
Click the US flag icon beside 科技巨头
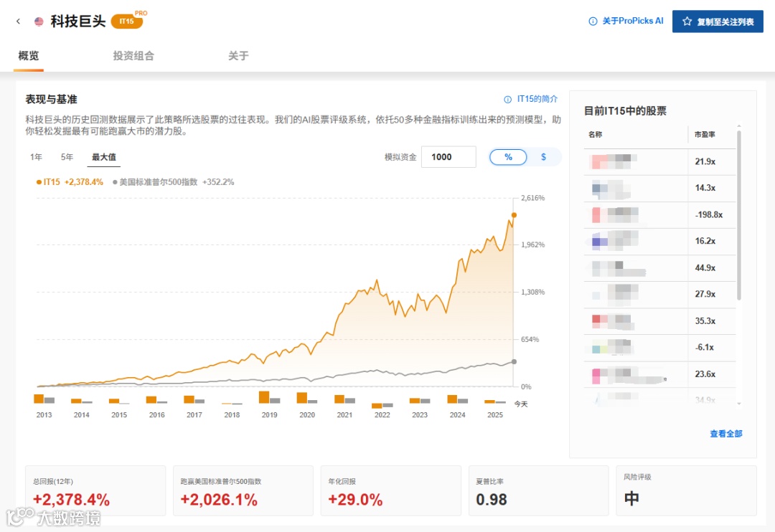[39, 22]
